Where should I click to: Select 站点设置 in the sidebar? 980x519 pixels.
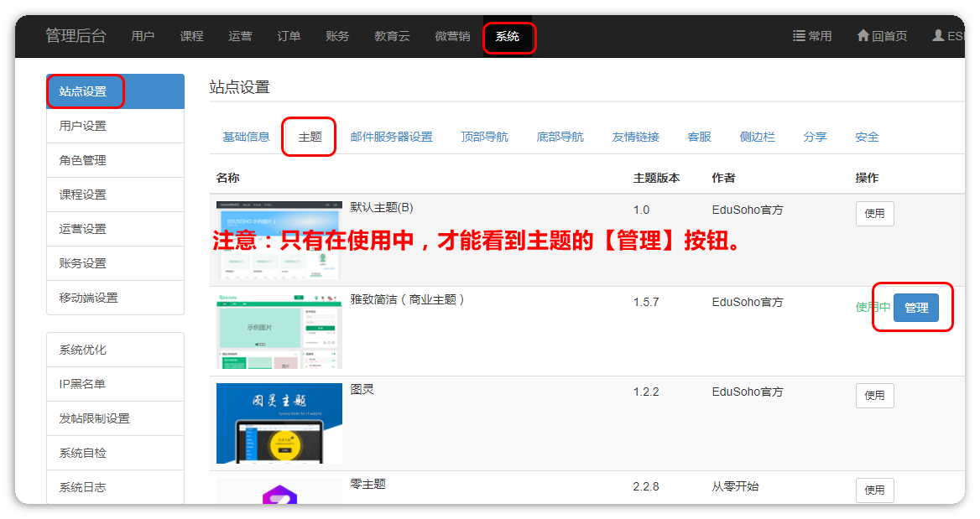[83, 91]
